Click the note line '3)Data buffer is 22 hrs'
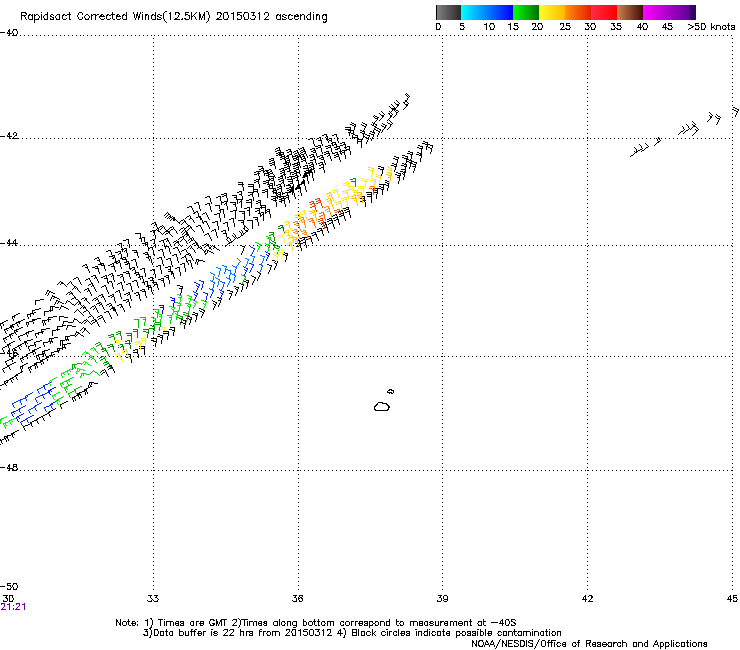 point(352,633)
